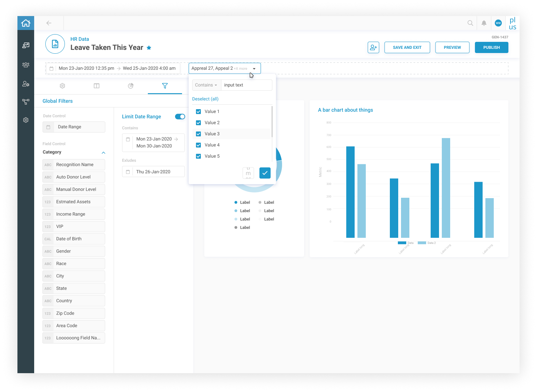Click the home icon in sidebar
The width and height of the screenshot is (537, 392).
point(26,23)
